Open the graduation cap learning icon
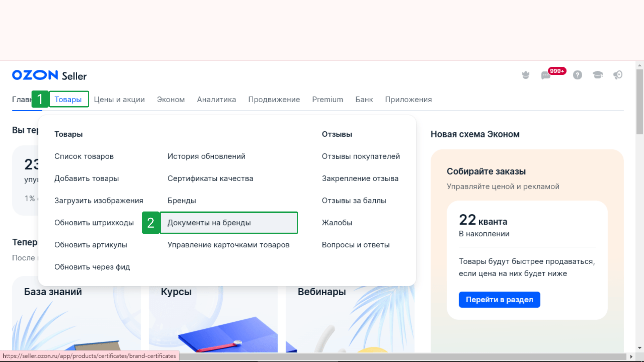The image size is (644, 362). 598,75
